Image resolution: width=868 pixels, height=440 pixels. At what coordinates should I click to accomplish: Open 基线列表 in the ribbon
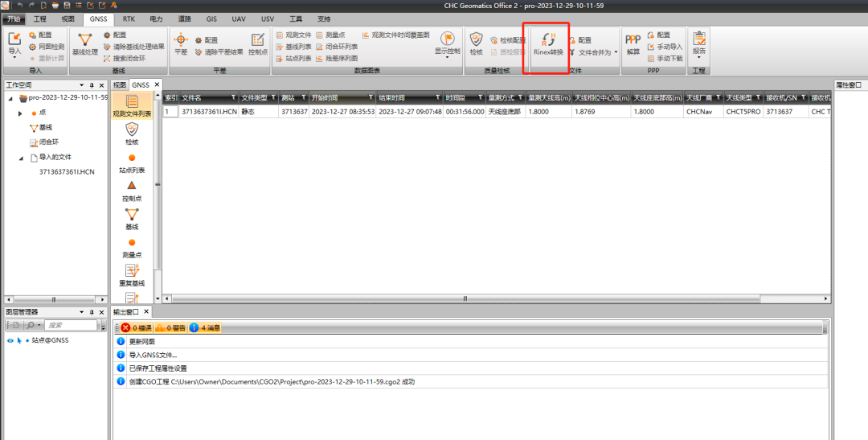tap(294, 47)
